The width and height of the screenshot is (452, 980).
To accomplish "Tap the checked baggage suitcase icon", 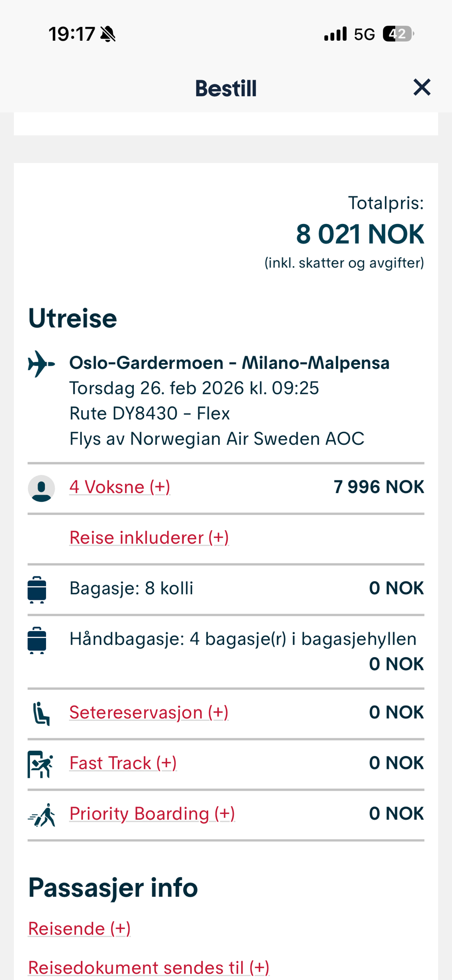I will (x=37, y=589).
